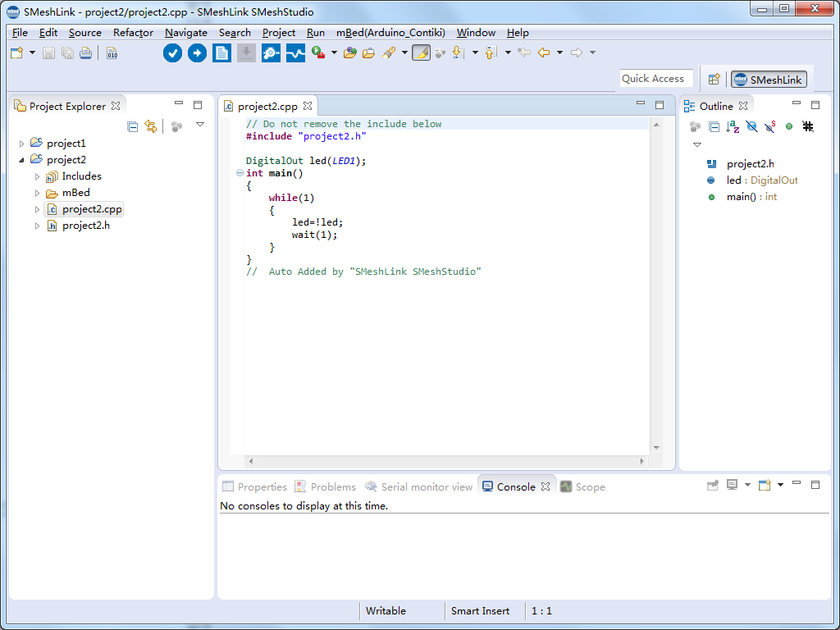
Task: Click the Forward navigation arrow icon
Action: [577, 52]
